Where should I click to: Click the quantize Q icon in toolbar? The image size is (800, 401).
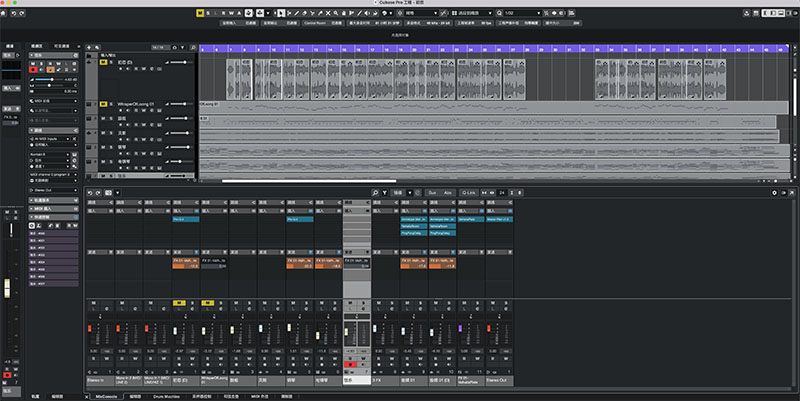(x=499, y=13)
